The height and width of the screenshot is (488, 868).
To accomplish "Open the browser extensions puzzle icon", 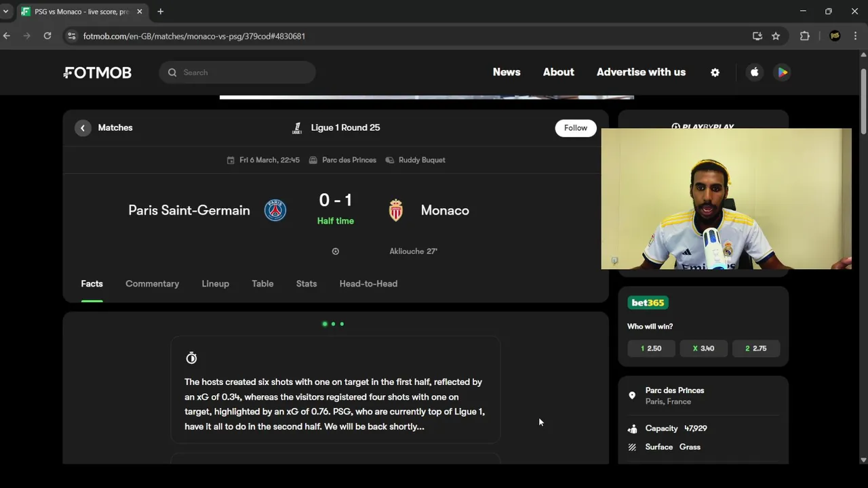I will (805, 36).
